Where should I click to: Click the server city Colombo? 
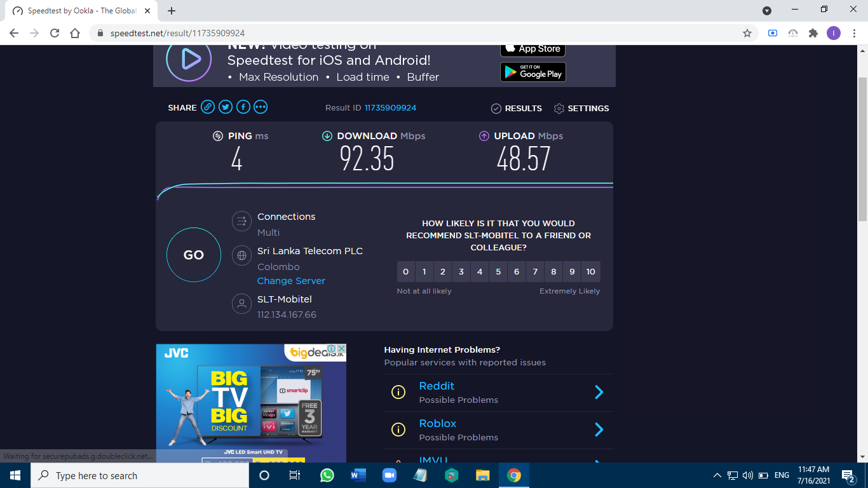point(278,267)
